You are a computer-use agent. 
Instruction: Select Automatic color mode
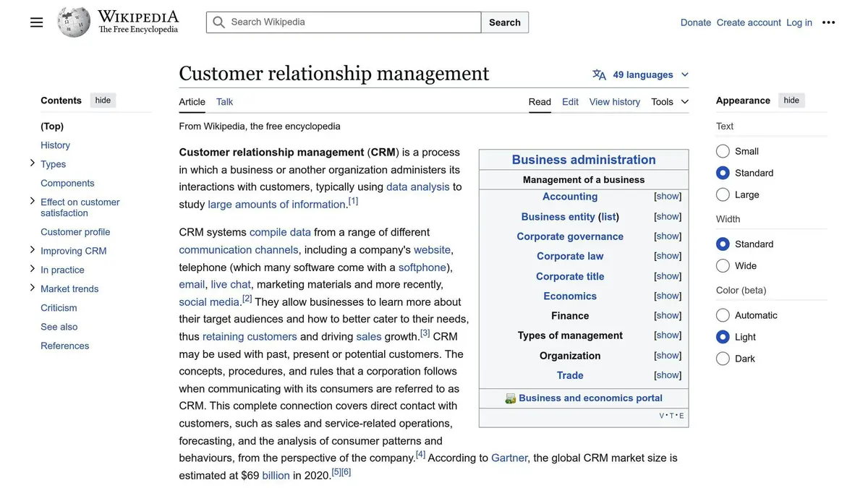723,315
